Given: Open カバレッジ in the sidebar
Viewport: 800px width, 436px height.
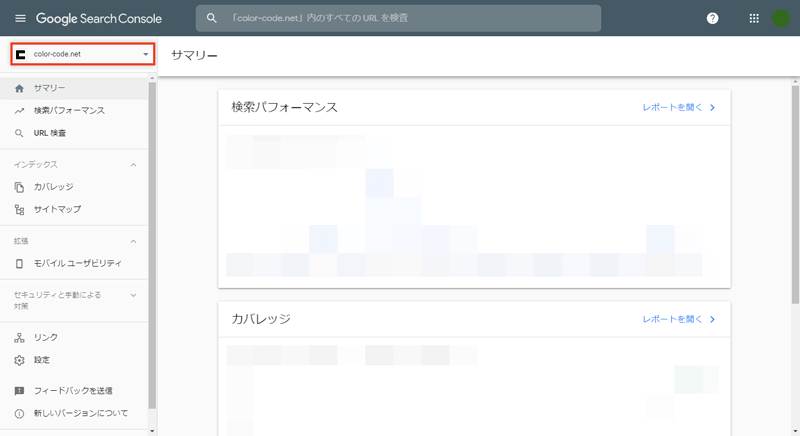Looking at the screenshot, I should pos(74,187).
